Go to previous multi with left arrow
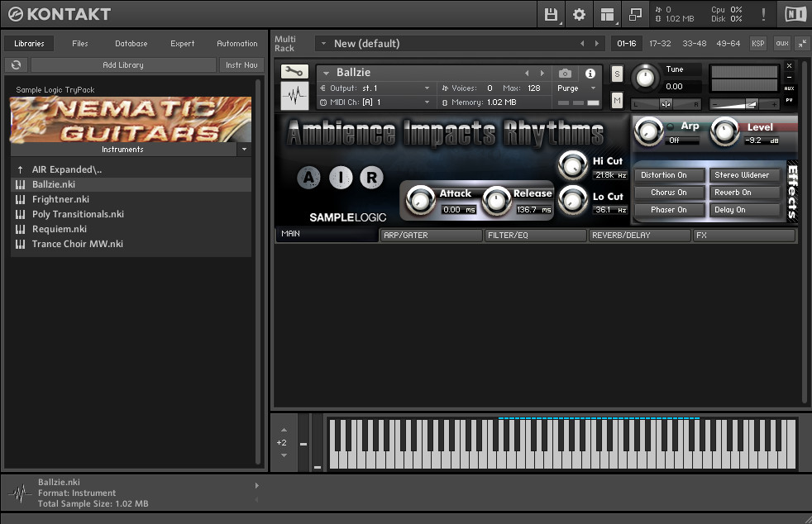This screenshot has height=524, width=812. pyautogui.click(x=582, y=44)
